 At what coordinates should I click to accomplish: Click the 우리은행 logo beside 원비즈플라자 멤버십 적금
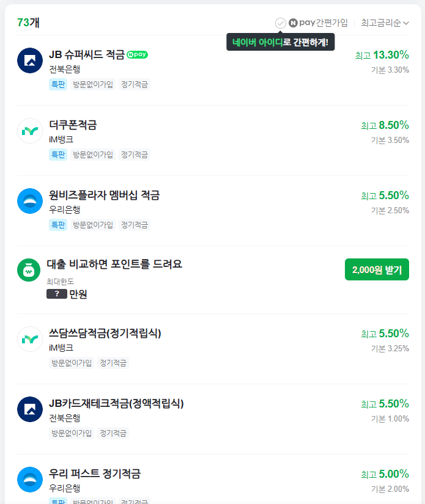(29, 200)
